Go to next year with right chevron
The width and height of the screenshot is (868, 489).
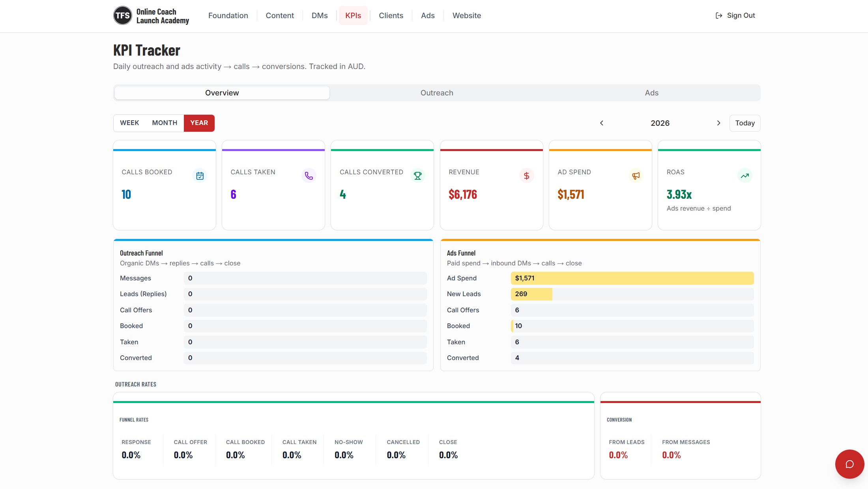click(x=718, y=123)
